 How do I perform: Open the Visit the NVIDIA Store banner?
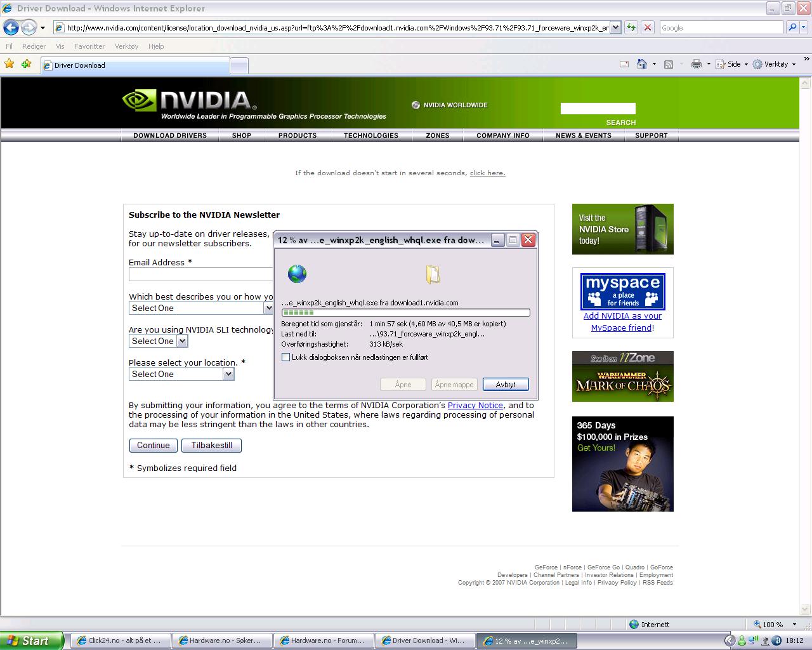623,229
